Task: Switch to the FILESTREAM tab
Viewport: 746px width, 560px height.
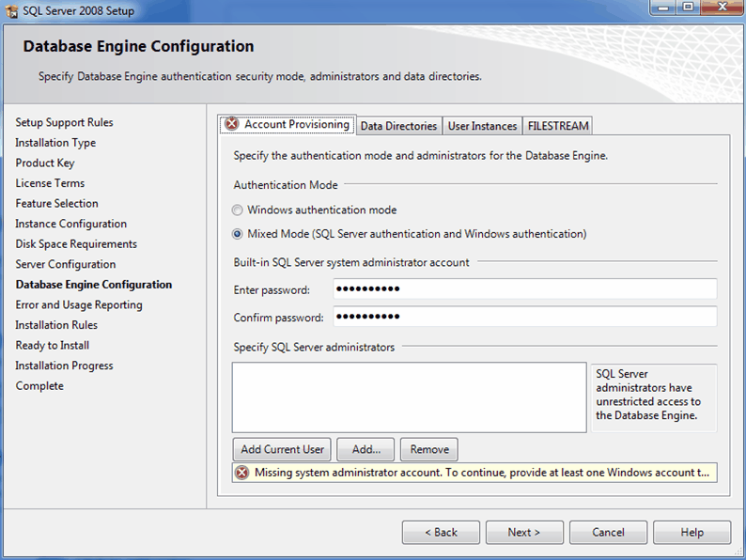Action: click(558, 126)
